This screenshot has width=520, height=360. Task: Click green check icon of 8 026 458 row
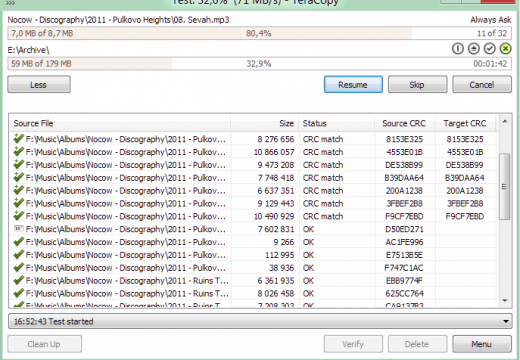[x=18, y=293]
